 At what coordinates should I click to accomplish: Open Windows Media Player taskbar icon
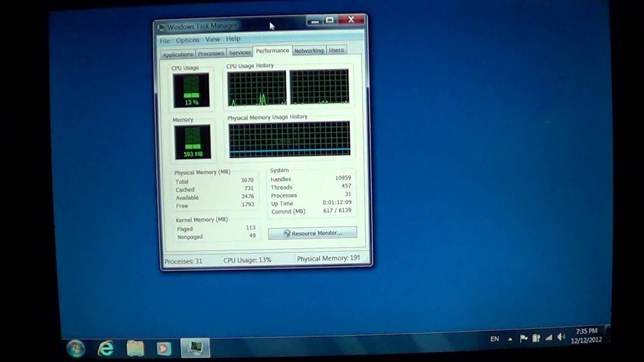164,348
